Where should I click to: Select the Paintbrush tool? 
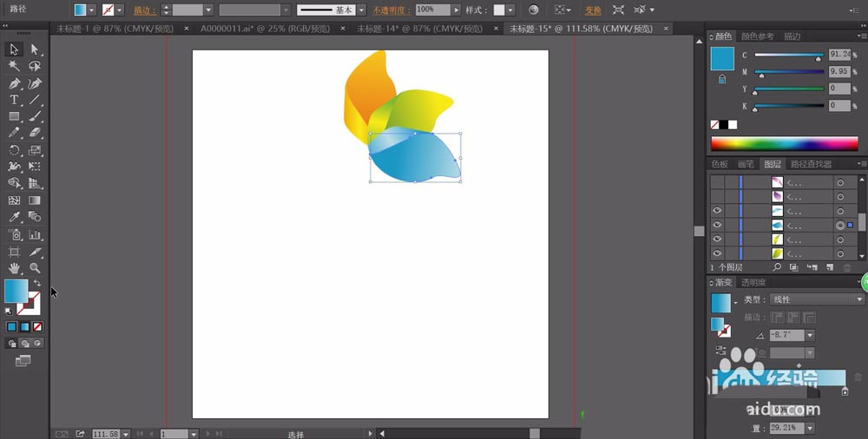[x=35, y=117]
